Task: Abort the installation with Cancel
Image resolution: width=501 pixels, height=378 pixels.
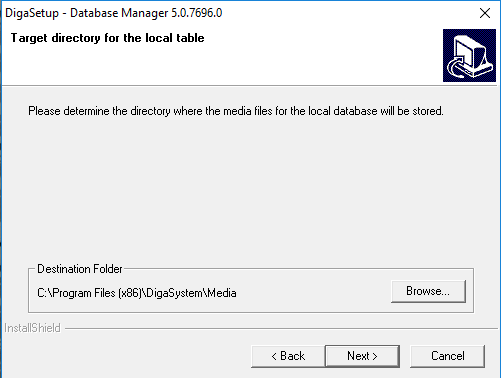Action: pos(447,356)
